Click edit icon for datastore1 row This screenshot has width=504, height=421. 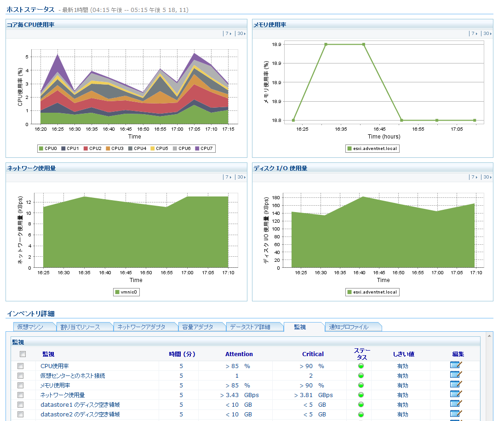(x=456, y=404)
